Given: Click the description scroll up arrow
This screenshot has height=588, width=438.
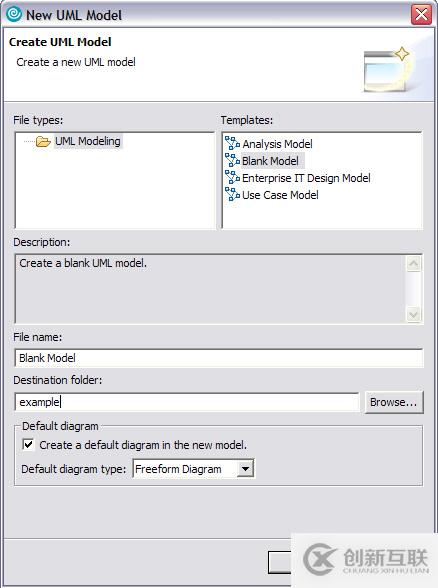Looking at the screenshot, I should pyautogui.click(x=414, y=264).
